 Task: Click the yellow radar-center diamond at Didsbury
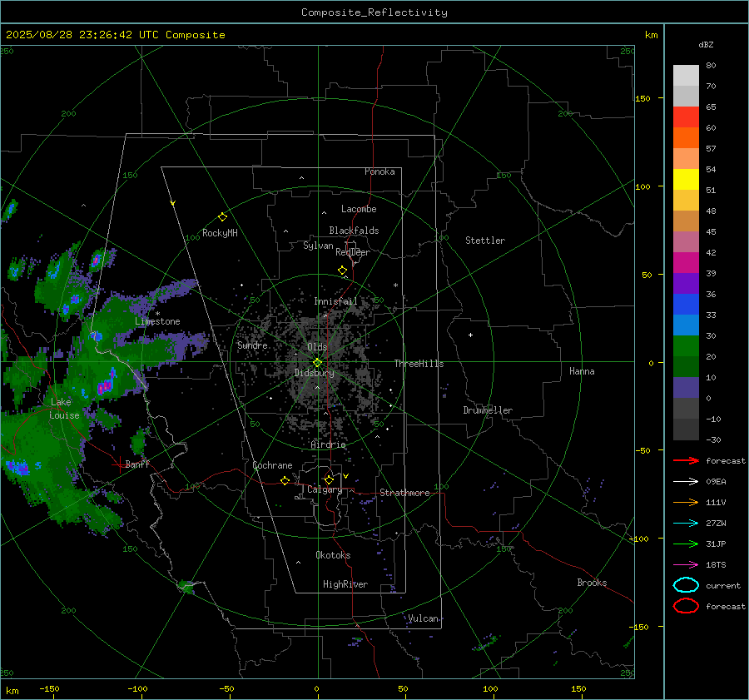(317, 363)
